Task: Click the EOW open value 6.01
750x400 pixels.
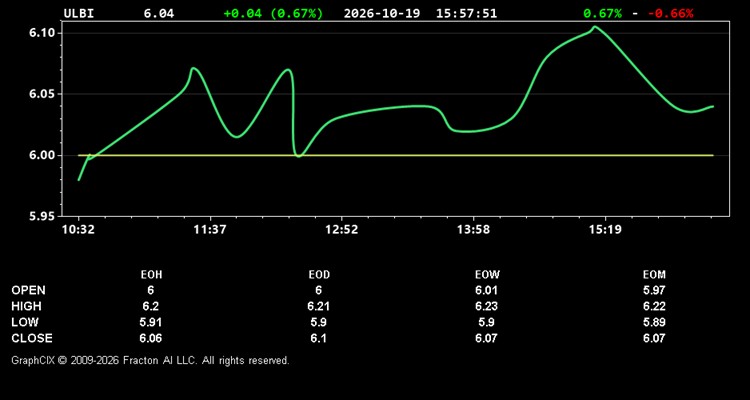Action: [487, 290]
